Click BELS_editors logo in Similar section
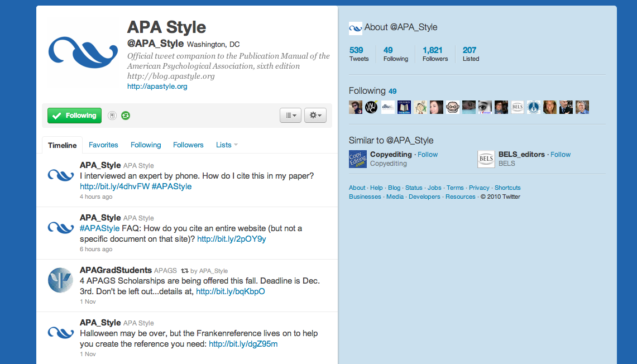The image size is (637, 364). click(486, 159)
